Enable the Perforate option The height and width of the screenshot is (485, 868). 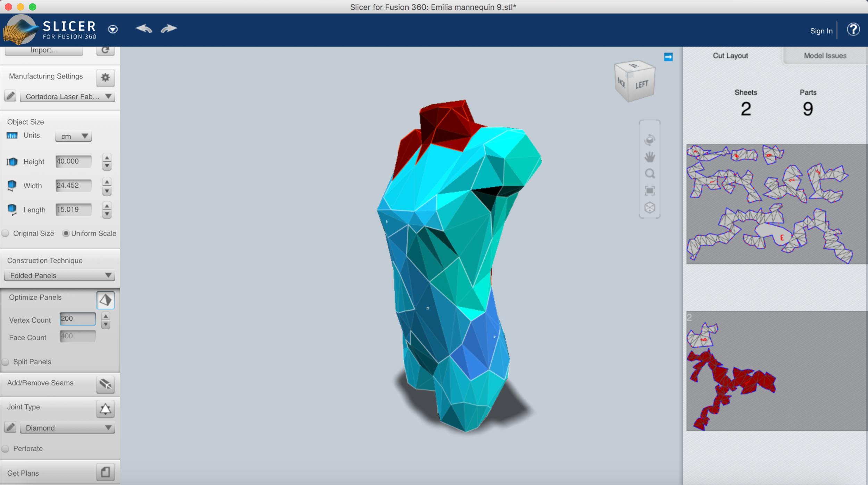click(x=5, y=449)
